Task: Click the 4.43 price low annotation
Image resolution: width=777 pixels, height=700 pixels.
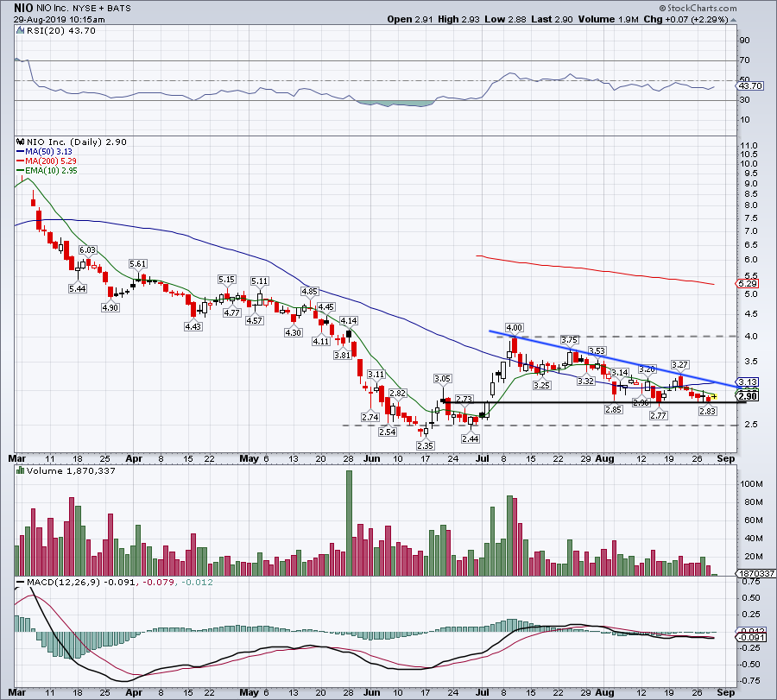Action: click(x=193, y=327)
